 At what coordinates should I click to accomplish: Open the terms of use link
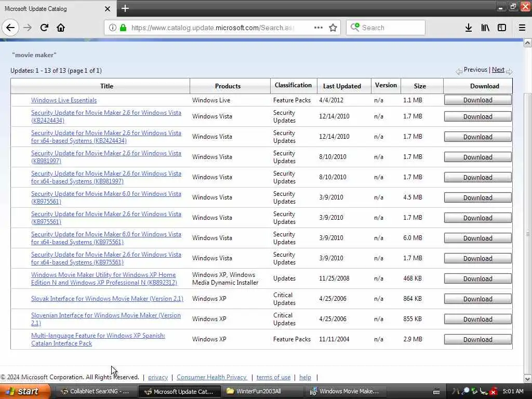pyautogui.click(x=273, y=377)
